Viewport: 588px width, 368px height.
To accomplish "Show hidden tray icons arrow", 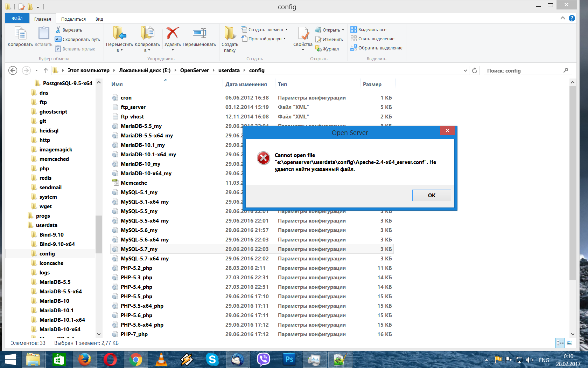I will pyautogui.click(x=486, y=360).
